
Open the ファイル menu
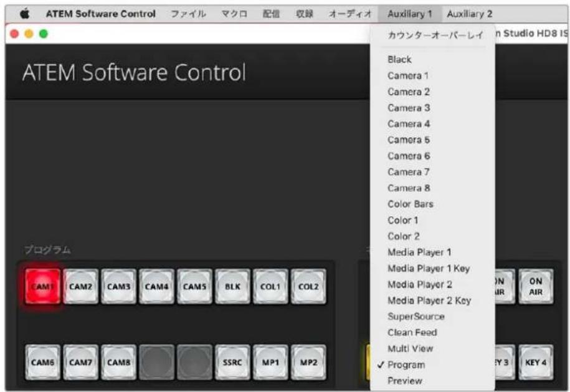tap(188, 14)
